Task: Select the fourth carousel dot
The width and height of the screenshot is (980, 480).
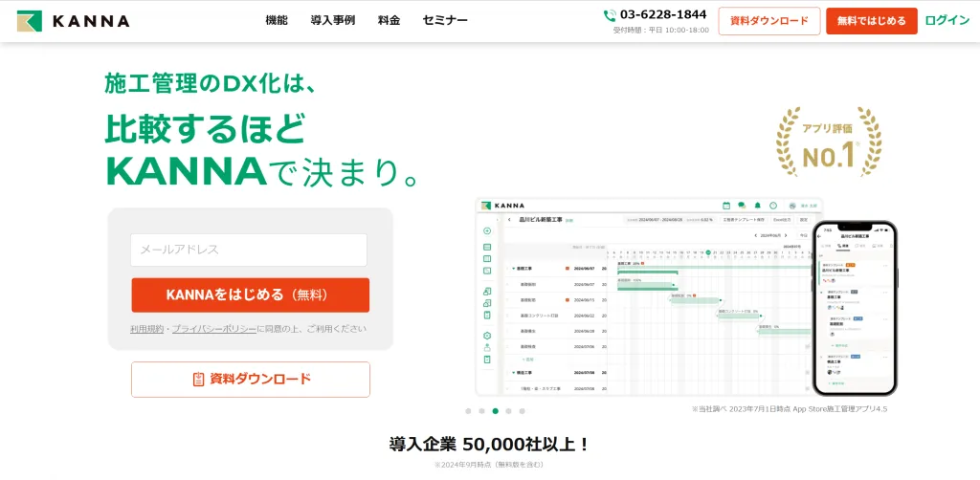Action: [509, 411]
